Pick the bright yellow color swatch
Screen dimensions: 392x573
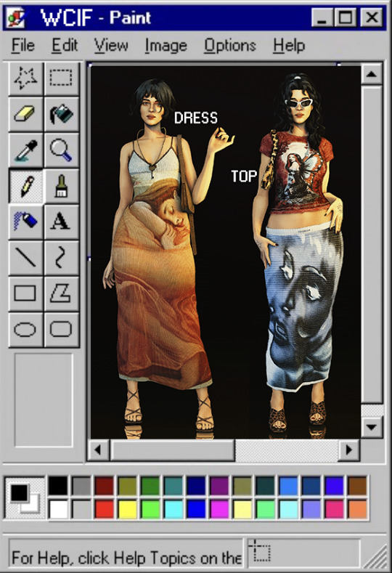click(127, 509)
